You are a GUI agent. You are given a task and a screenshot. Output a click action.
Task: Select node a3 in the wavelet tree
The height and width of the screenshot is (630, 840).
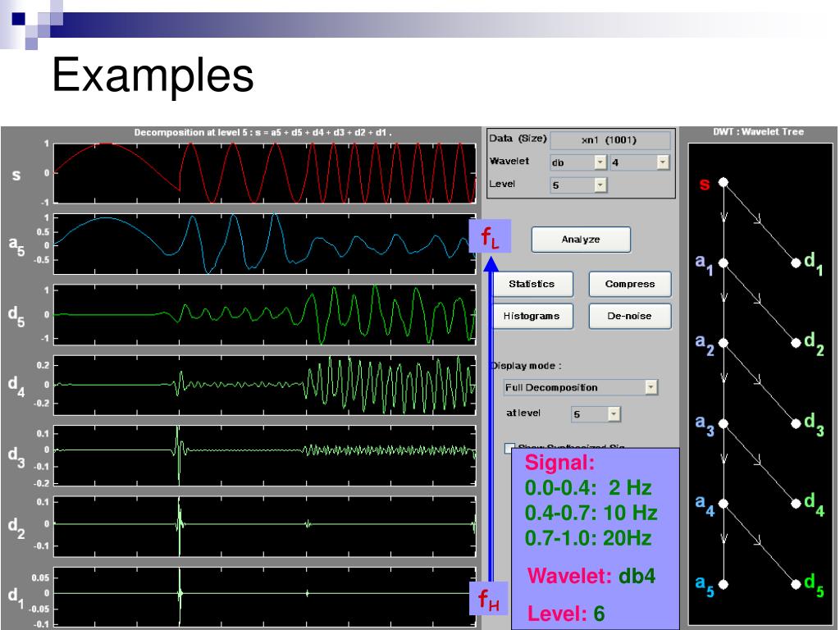pyautogui.click(x=724, y=424)
